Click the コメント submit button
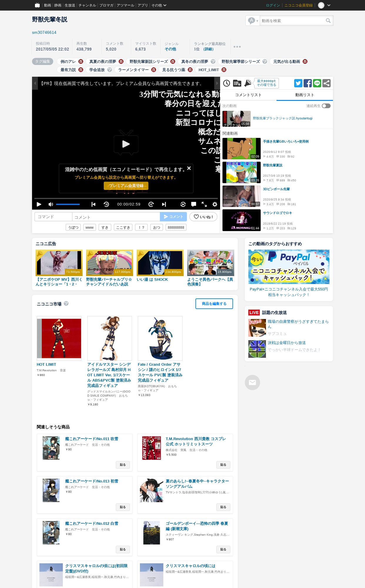The width and height of the screenshot is (365, 588). [x=173, y=217]
